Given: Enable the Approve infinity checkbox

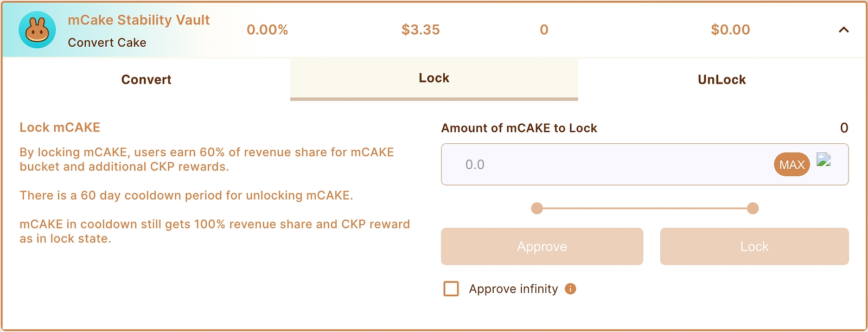Looking at the screenshot, I should [x=451, y=289].
